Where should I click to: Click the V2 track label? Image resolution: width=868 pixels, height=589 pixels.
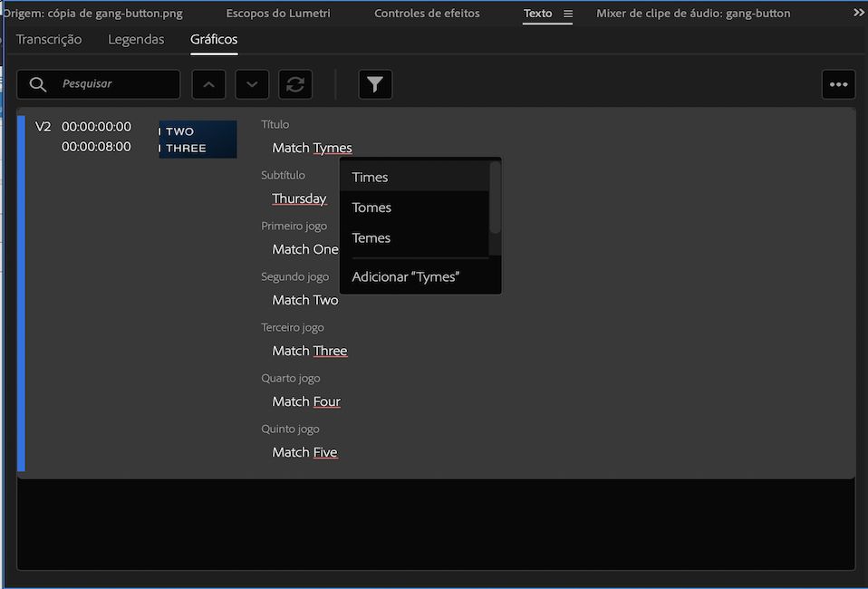pos(43,127)
